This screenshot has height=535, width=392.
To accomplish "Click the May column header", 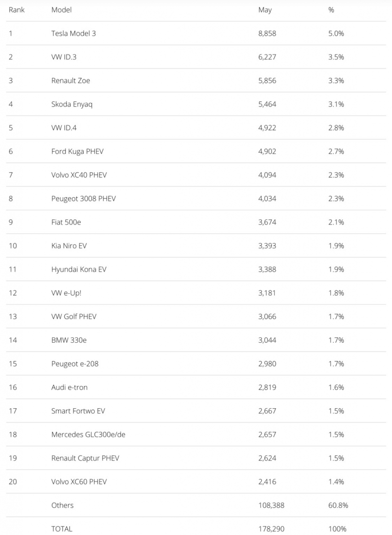I will pyautogui.click(x=265, y=10).
